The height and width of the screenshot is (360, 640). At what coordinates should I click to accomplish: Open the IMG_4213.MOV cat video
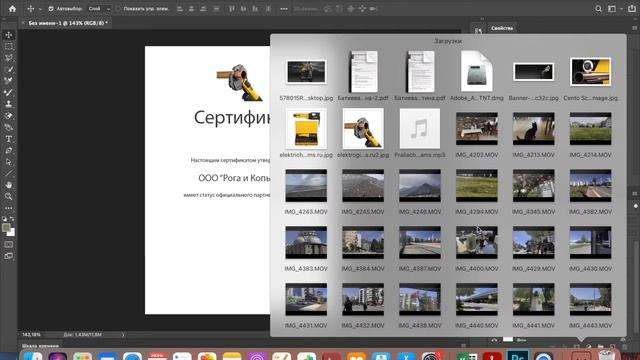click(x=533, y=129)
